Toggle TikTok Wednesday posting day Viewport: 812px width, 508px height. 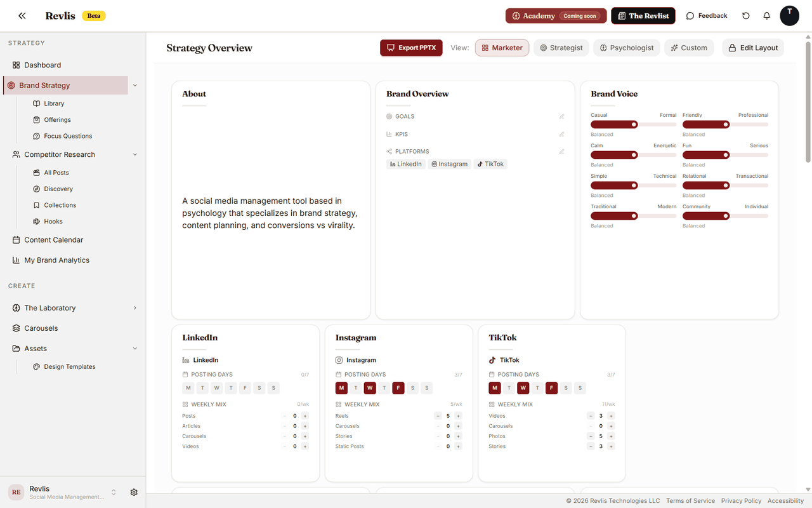[x=523, y=388]
